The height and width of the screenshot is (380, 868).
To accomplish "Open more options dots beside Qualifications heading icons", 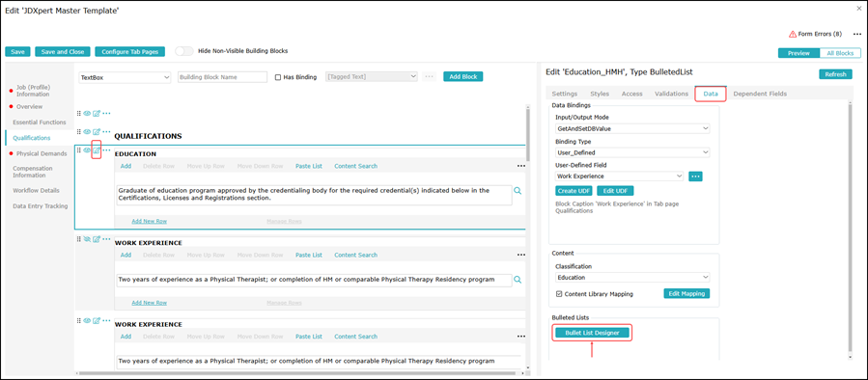I will click(x=106, y=131).
